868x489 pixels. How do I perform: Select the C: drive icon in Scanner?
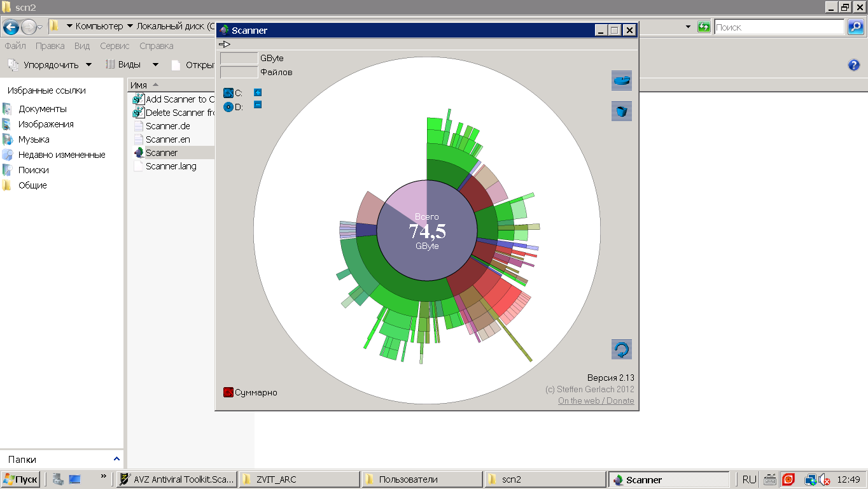click(x=228, y=94)
